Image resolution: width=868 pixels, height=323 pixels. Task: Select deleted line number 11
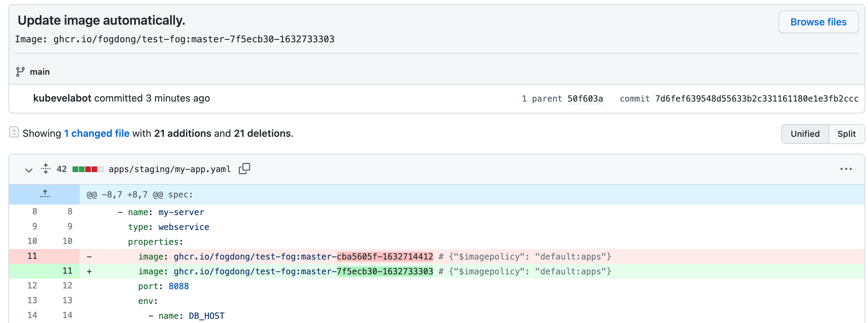pyautogui.click(x=32, y=256)
